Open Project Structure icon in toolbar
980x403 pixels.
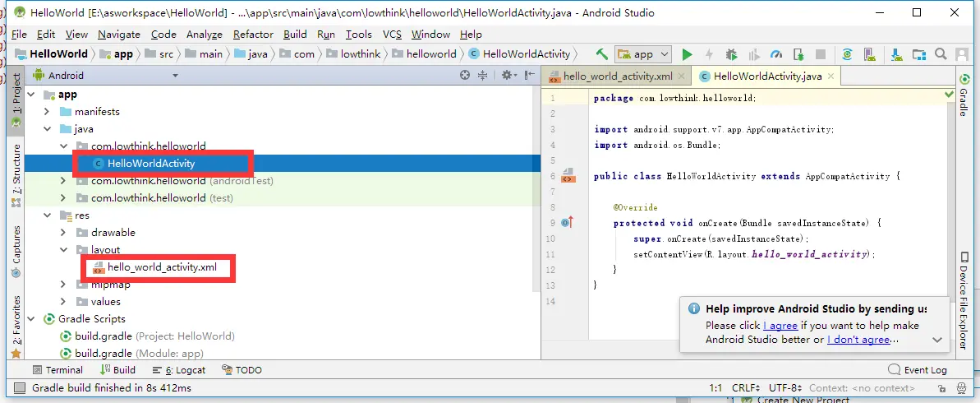pyautogui.click(x=918, y=54)
